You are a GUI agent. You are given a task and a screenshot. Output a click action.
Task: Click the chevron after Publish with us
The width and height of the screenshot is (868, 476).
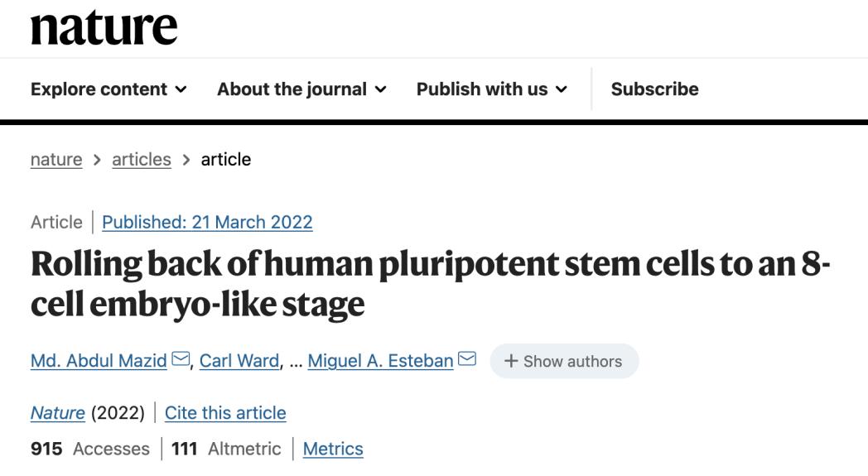(562, 89)
